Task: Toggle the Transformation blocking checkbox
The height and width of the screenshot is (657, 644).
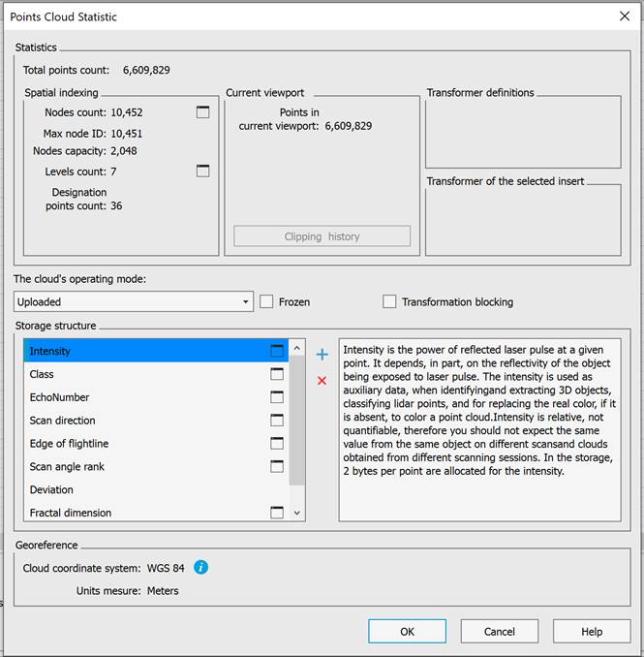Action: click(389, 301)
